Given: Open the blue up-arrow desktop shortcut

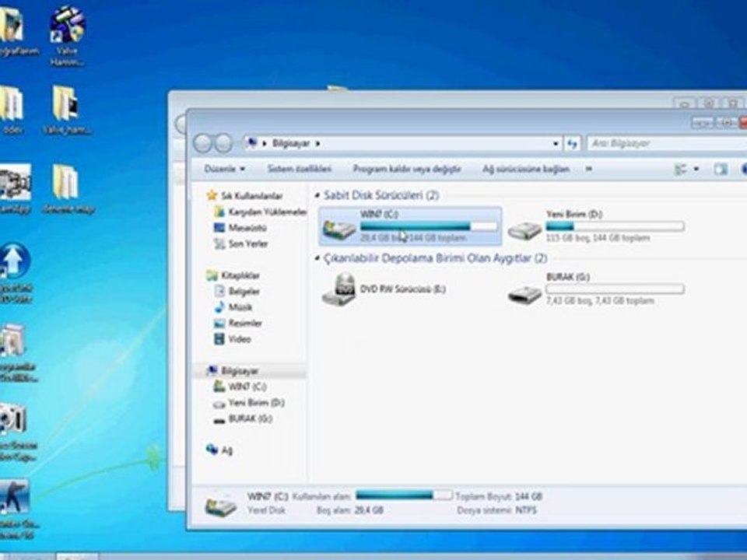Looking at the screenshot, I should point(16,272).
